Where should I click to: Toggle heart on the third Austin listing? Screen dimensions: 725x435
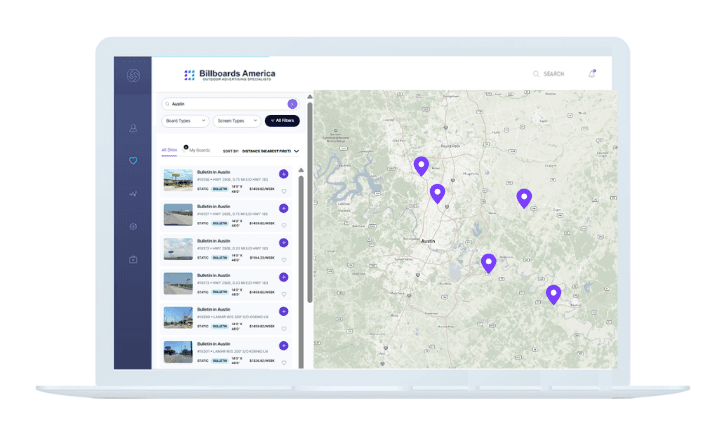pyautogui.click(x=284, y=260)
